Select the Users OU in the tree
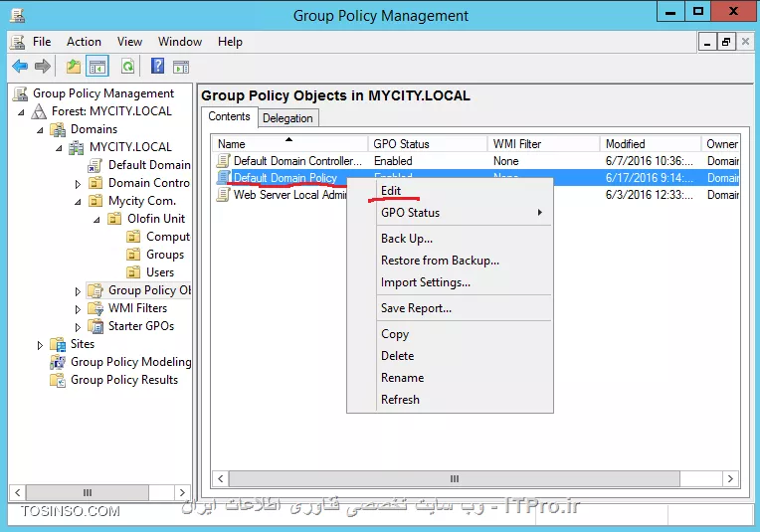The image size is (760, 532). (x=160, y=272)
